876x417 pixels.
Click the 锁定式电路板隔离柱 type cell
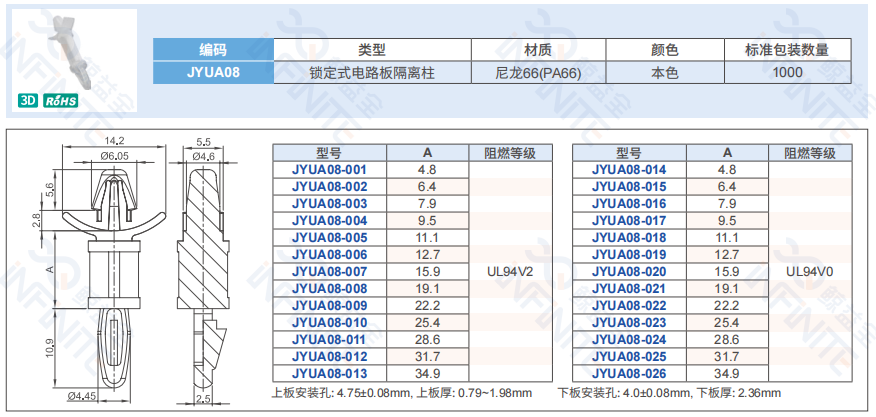point(372,72)
